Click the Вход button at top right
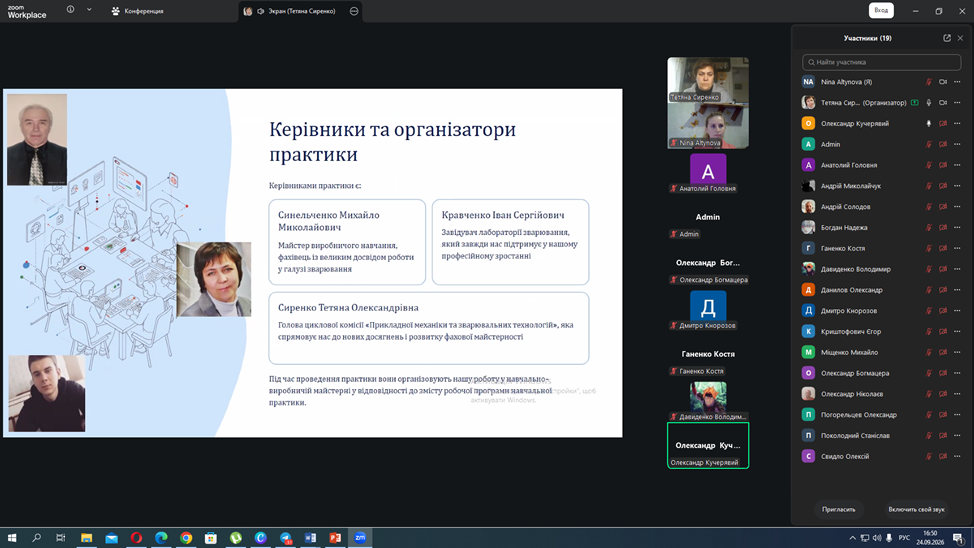Viewport: 974px width, 548px height. (881, 11)
